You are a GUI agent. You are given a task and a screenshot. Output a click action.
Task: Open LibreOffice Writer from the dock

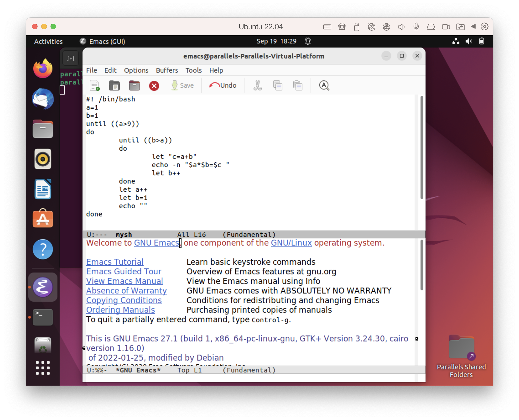point(43,189)
